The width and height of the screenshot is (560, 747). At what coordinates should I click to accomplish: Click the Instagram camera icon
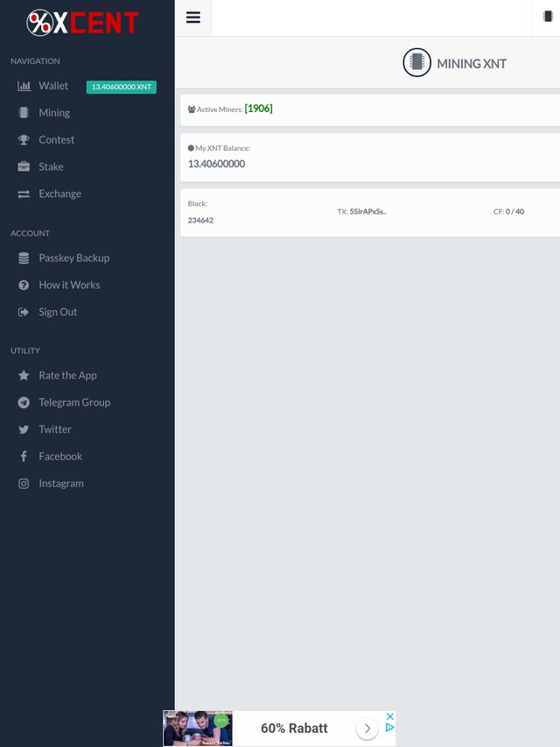pyautogui.click(x=24, y=483)
